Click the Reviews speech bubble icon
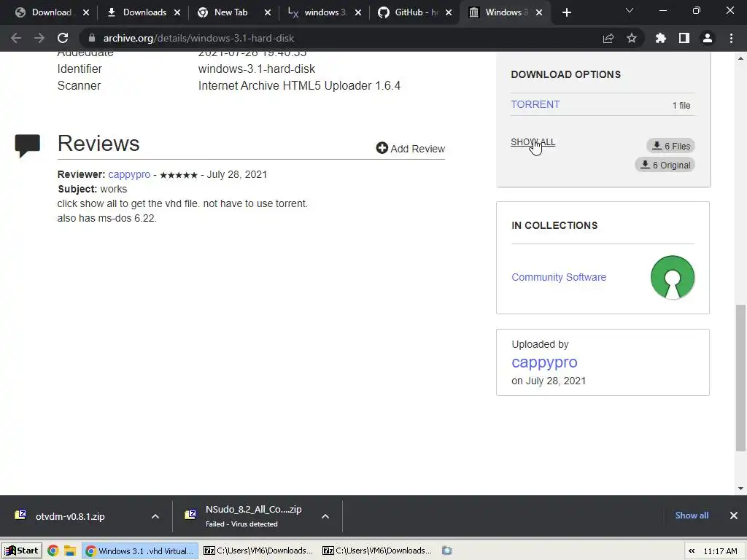The image size is (747, 560). (28, 145)
